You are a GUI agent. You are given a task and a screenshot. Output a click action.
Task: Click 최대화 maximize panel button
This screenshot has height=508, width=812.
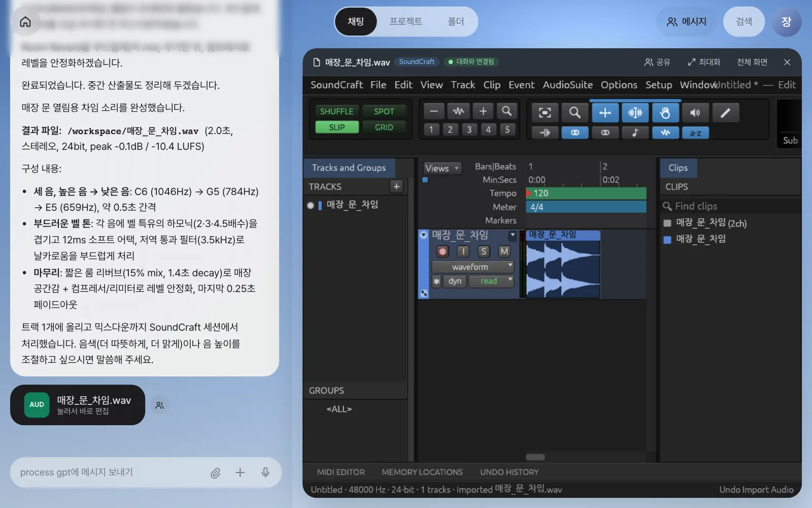704,62
